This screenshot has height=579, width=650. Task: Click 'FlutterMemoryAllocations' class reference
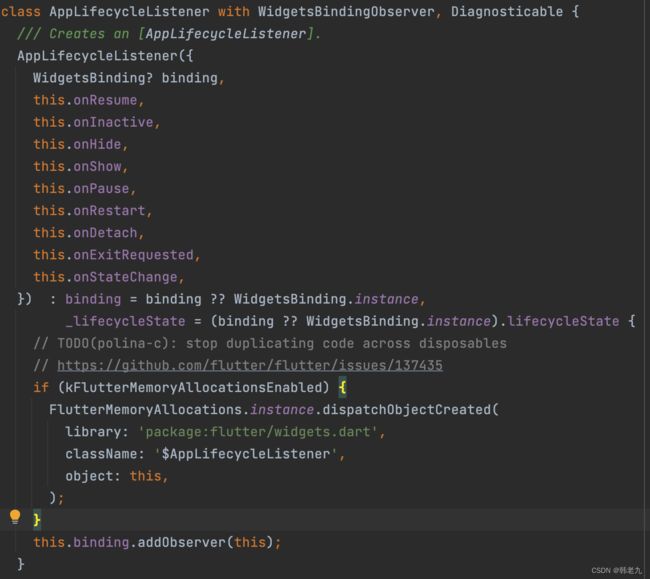[x=145, y=410]
